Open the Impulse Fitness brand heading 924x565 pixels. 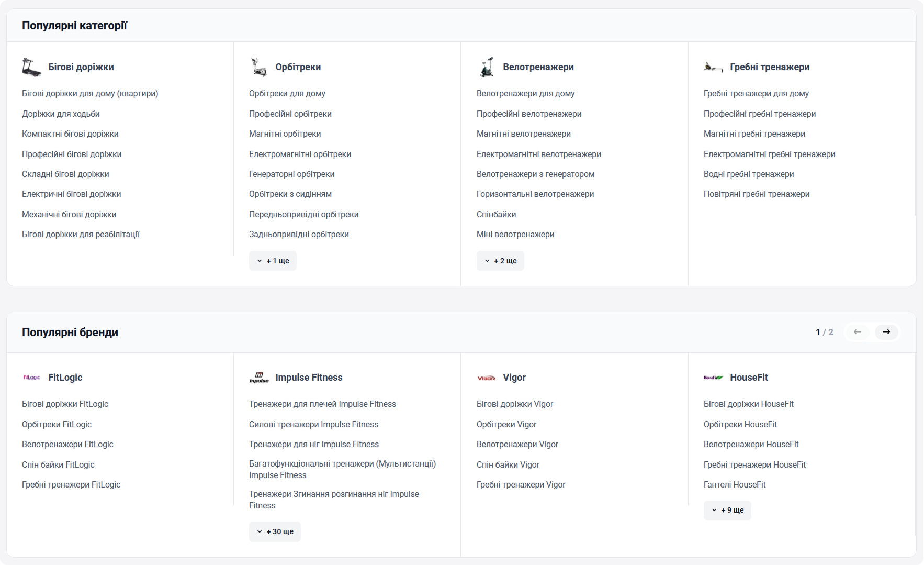pos(309,378)
